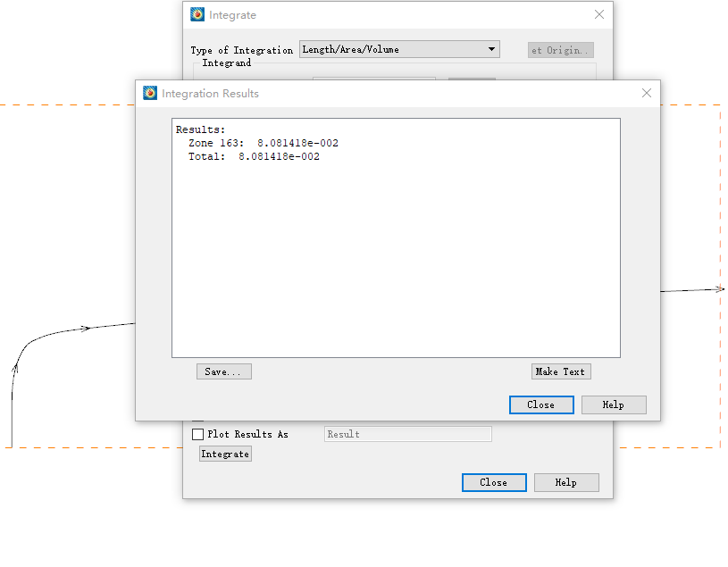Save the integration results to file
The image size is (728, 567).
click(223, 371)
